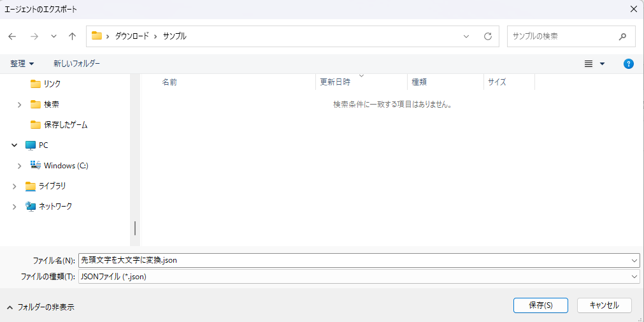Close the エージェントのエクスポート dialog
Image resolution: width=644 pixels, height=322 pixels.
pyautogui.click(x=633, y=9)
